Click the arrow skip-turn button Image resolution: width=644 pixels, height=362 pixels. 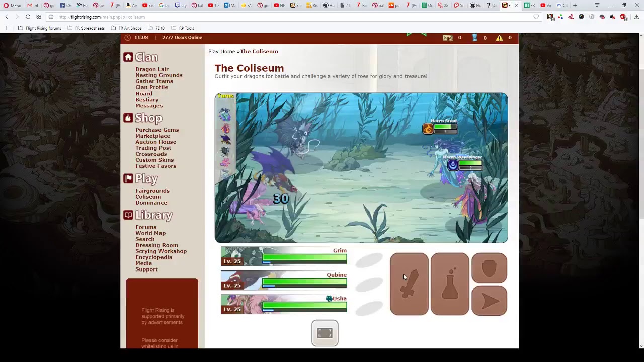click(489, 301)
